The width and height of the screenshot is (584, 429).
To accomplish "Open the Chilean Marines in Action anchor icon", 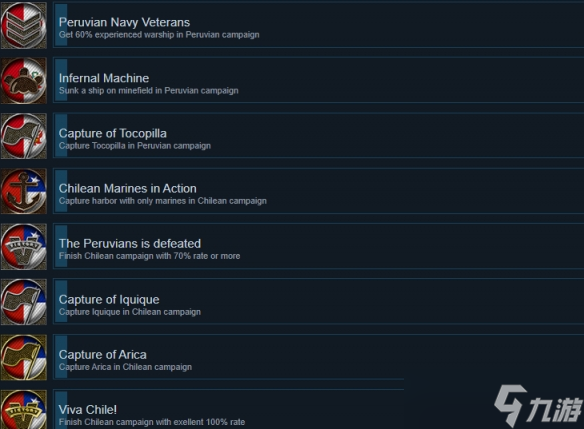I will click(x=24, y=191).
